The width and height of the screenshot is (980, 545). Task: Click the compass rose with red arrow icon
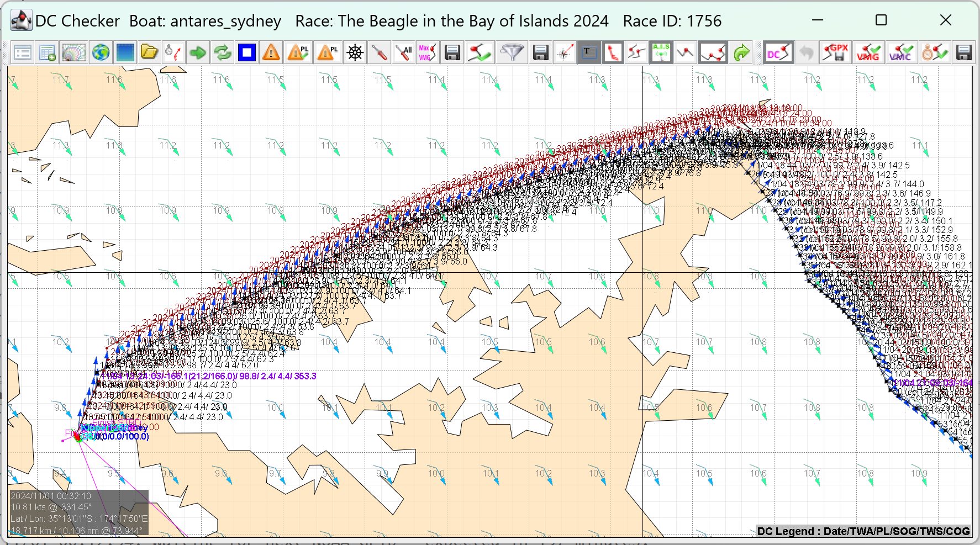pyautogui.click(x=565, y=53)
